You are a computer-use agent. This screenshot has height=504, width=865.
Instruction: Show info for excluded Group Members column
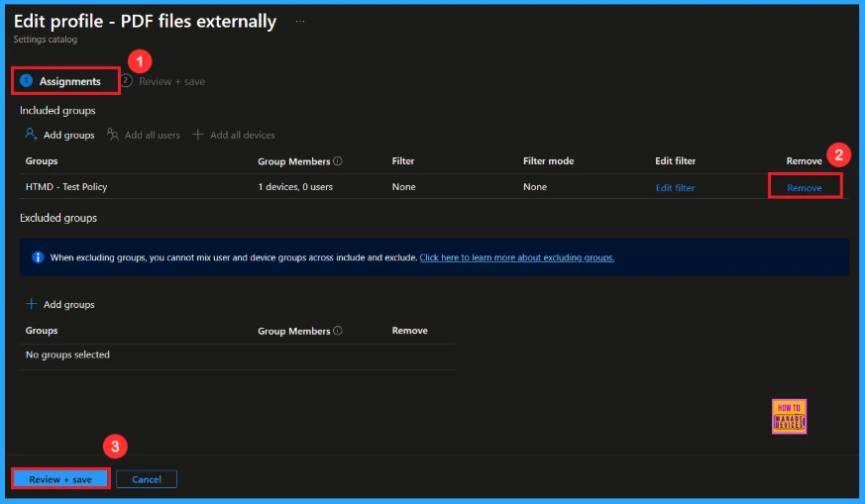click(x=338, y=331)
